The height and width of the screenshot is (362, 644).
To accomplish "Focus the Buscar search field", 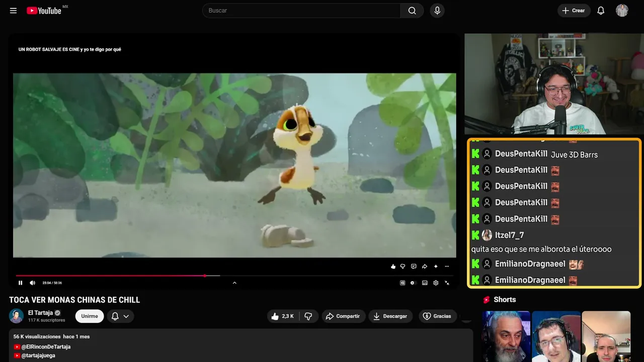I will 301,11.
